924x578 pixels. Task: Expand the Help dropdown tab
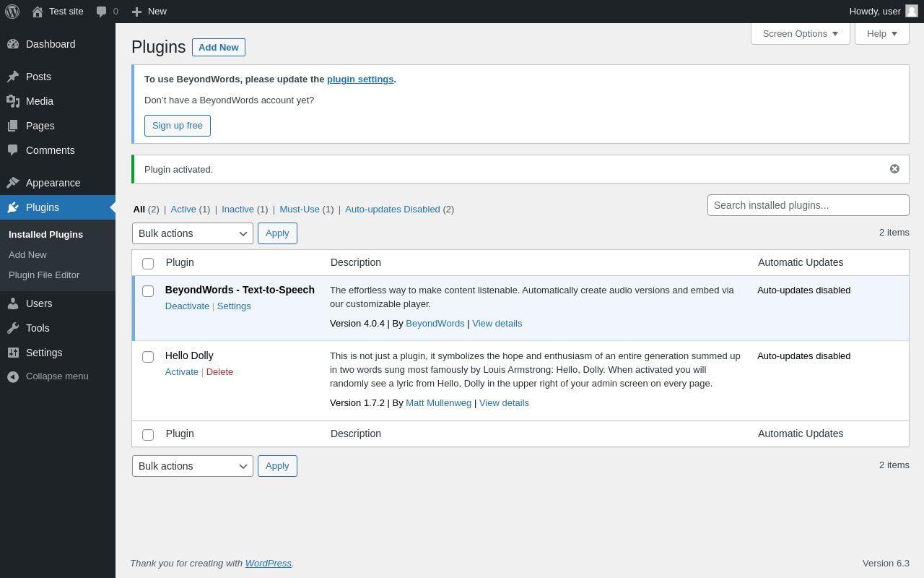(881, 33)
